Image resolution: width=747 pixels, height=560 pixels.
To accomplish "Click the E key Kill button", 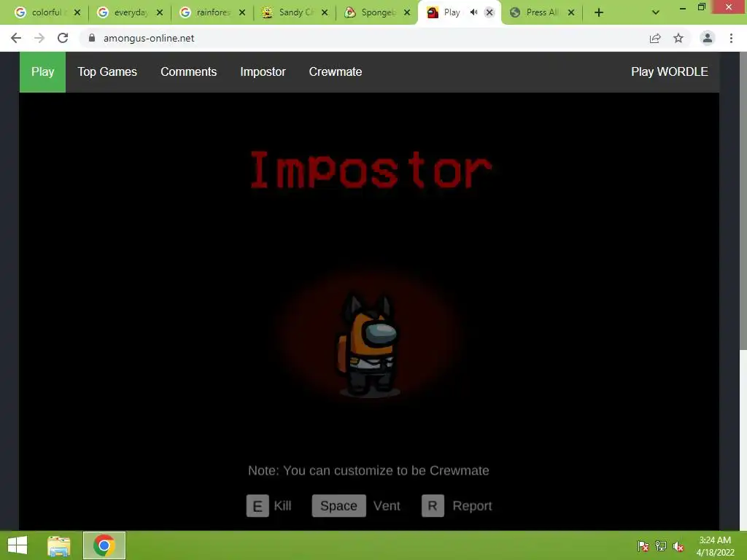I will [x=258, y=506].
